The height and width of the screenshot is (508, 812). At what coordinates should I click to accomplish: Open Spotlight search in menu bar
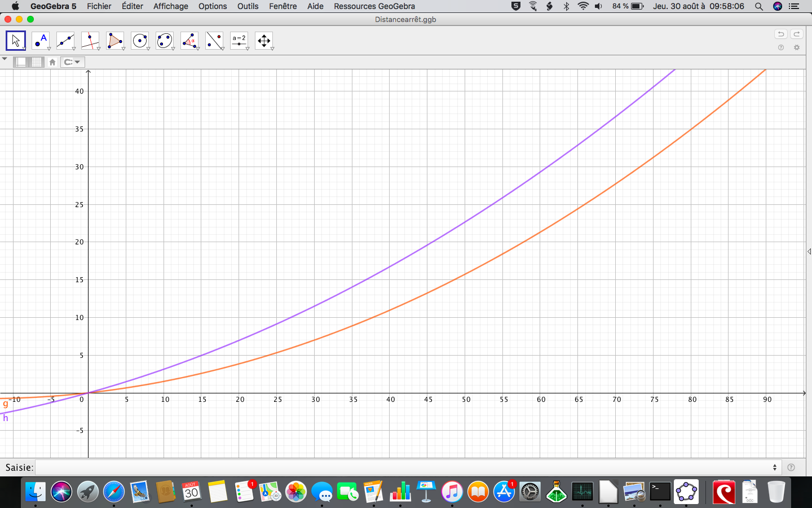pos(759,6)
